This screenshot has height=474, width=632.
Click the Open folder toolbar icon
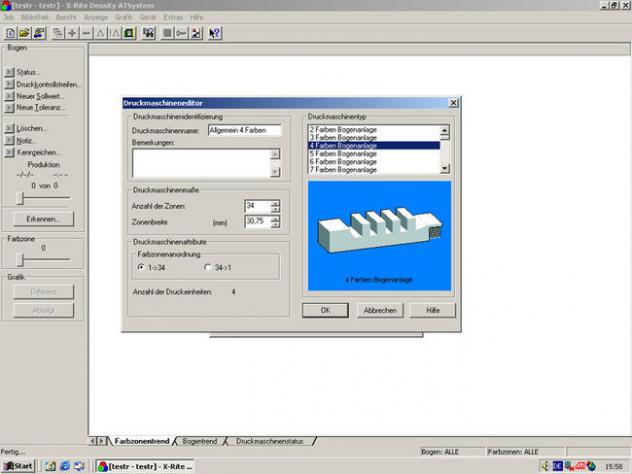[x=24, y=33]
